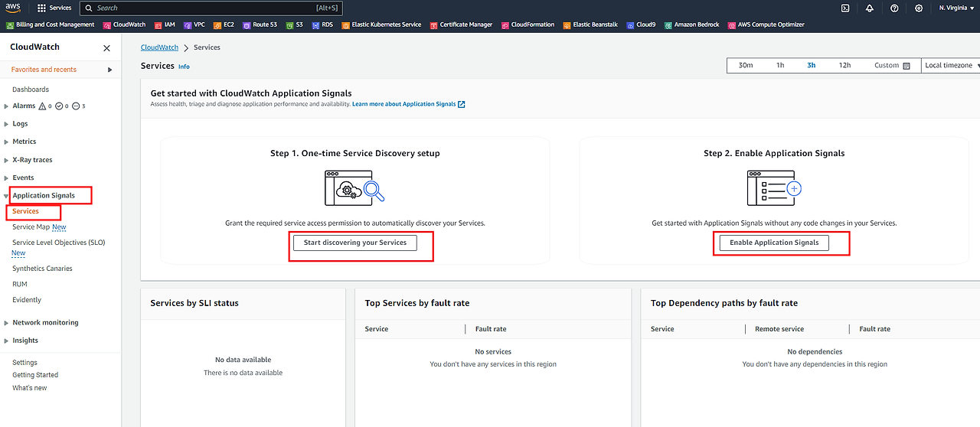Screen dimensions: 980x427
Task: Open Dashboards in the sidebar
Action: pyautogui.click(x=31, y=90)
